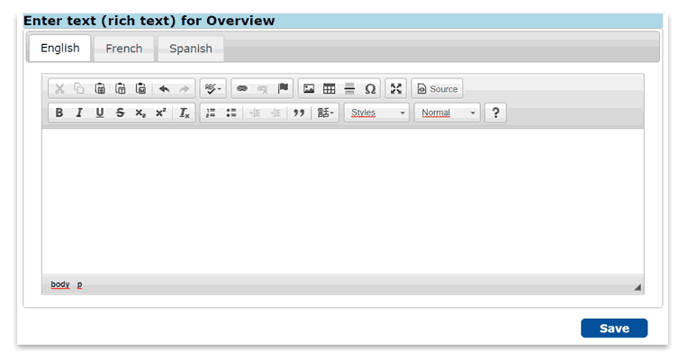
Task: Insert a bulleted list
Action: coord(231,113)
